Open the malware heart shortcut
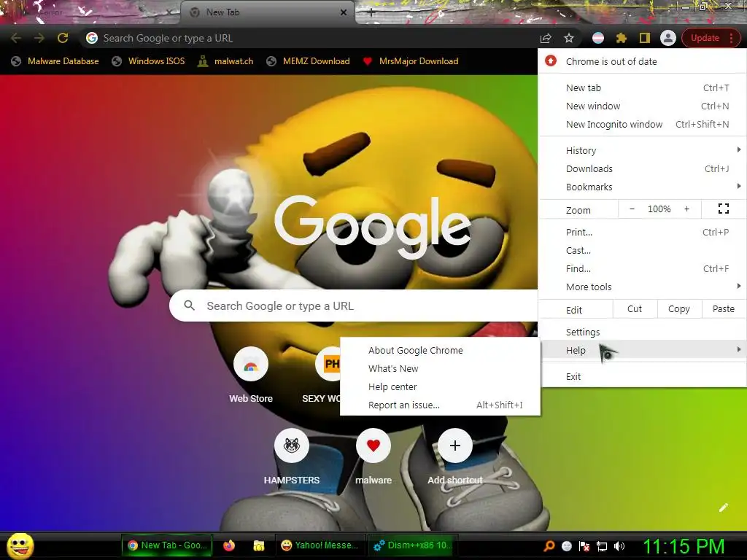This screenshot has width=747, height=560. click(373, 446)
